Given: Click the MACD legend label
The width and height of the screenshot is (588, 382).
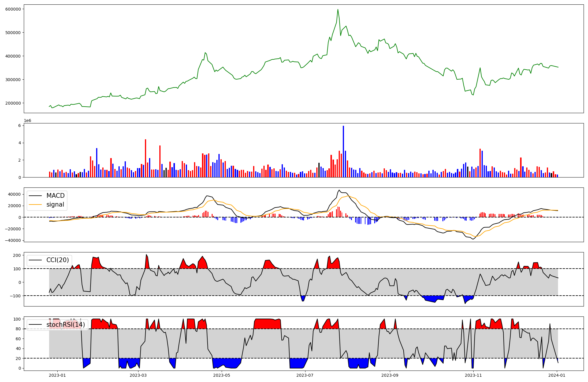Looking at the screenshot, I should point(55,196).
